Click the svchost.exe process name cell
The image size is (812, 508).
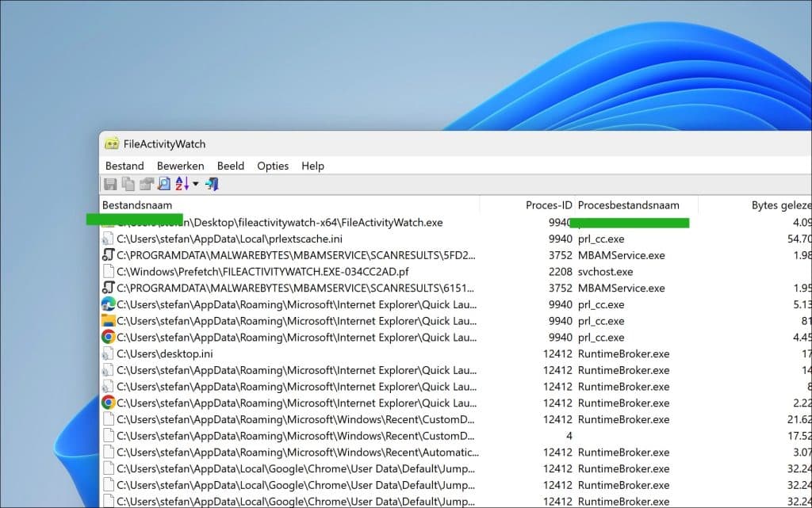[605, 272]
